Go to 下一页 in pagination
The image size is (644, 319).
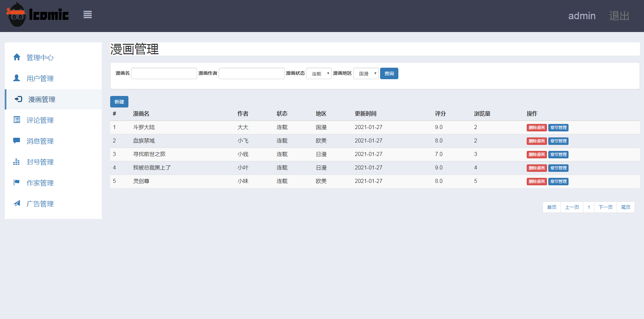[x=606, y=207]
